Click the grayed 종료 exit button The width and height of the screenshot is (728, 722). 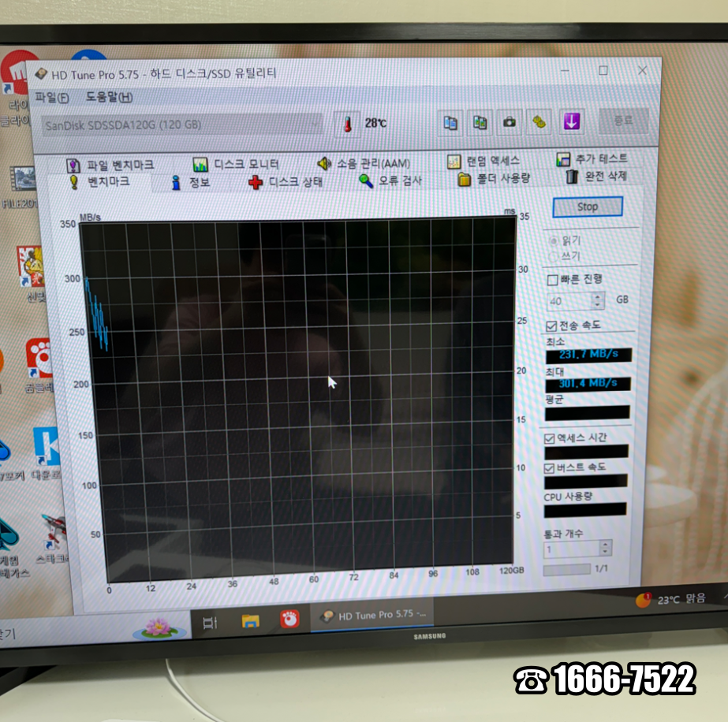point(622,121)
